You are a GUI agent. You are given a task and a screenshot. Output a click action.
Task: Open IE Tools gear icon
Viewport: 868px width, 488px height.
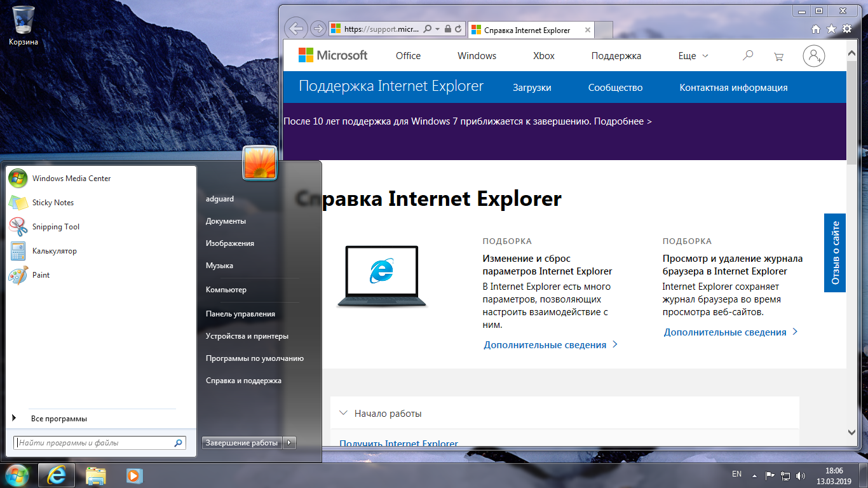point(847,29)
